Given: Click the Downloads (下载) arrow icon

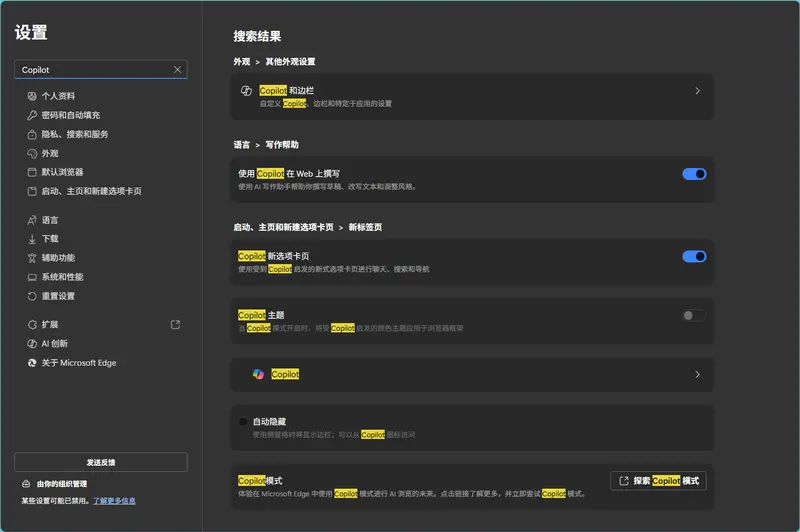Looking at the screenshot, I should point(32,239).
